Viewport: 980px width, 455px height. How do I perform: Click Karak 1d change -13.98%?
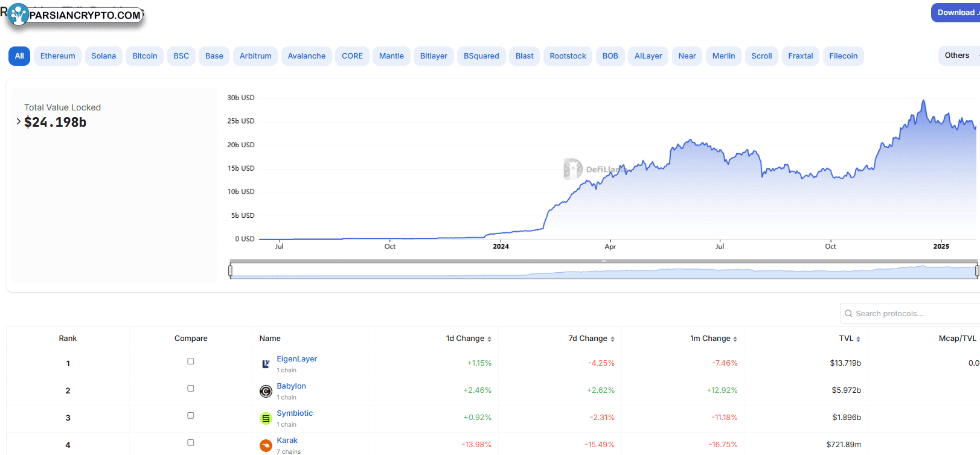477,445
